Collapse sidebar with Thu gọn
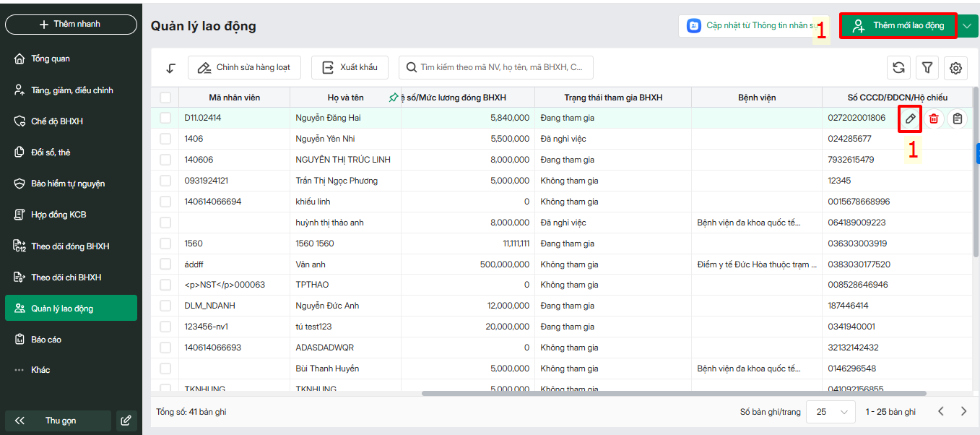980x435 pixels. [x=58, y=421]
